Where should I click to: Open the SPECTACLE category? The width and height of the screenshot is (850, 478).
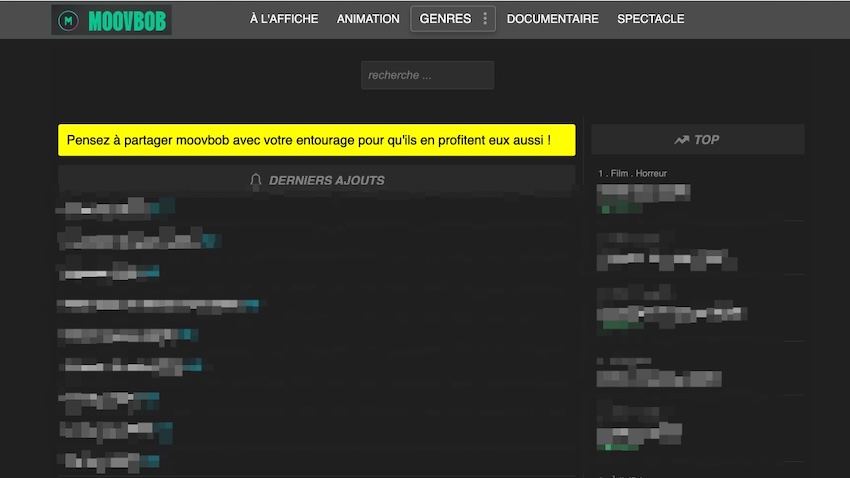[x=650, y=19]
